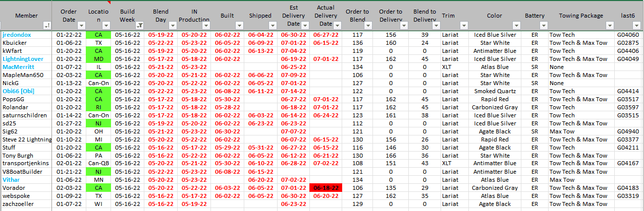Open the IN Production filter arrow

205,25
